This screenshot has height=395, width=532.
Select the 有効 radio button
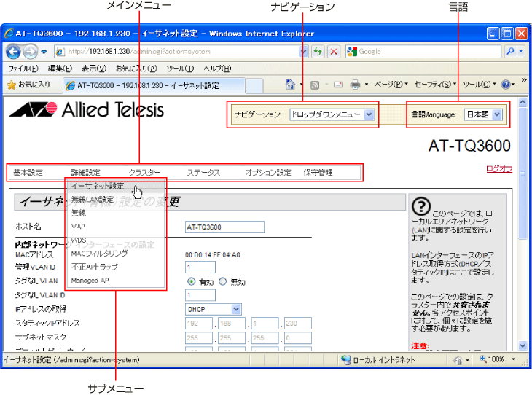click(x=192, y=281)
